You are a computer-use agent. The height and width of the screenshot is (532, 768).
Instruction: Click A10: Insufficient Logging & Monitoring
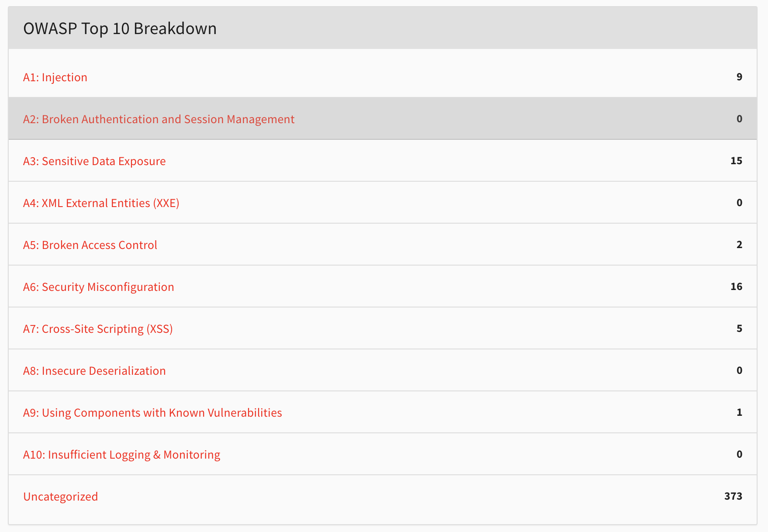pos(121,455)
